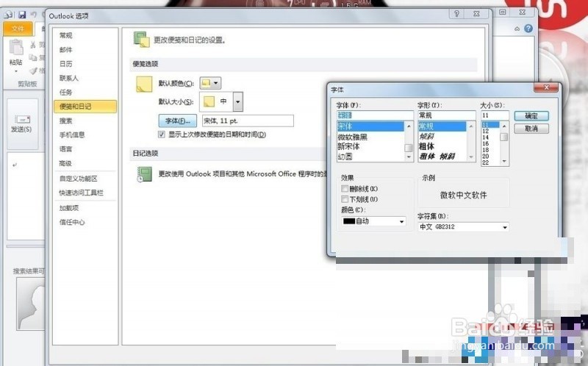The height and width of the screenshot is (366, 588).
Task: Click the yellow sticky note icon in 便笺选项
Action: (x=144, y=85)
